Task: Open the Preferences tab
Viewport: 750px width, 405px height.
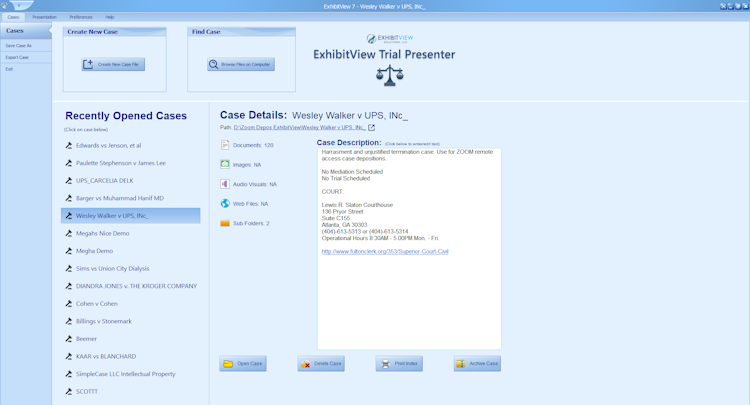Action: pos(81,17)
